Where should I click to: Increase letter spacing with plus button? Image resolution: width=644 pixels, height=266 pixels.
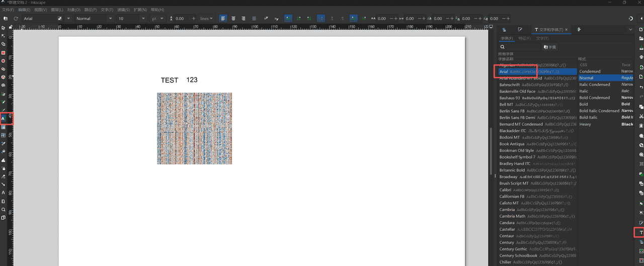click(x=396, y=19)
